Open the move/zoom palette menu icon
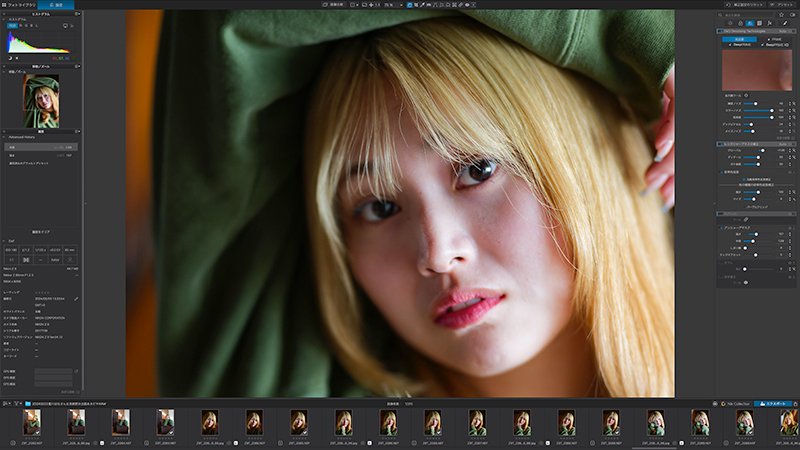 point(78,66)
